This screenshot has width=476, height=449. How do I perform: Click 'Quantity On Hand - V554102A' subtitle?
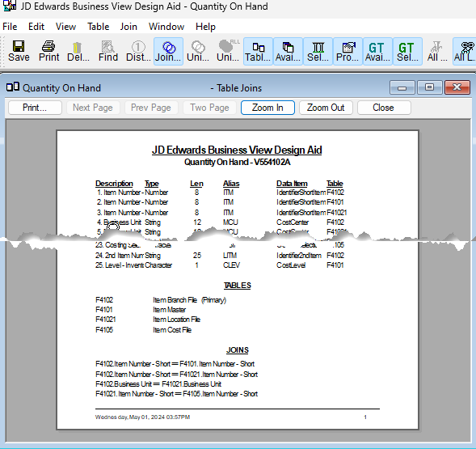tap(238, 162)
